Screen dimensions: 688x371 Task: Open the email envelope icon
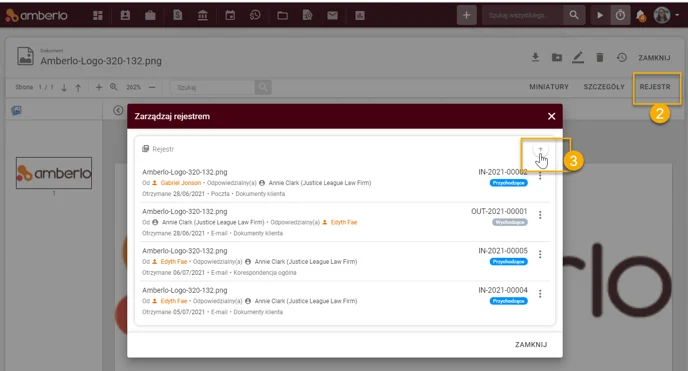(333, 15)
